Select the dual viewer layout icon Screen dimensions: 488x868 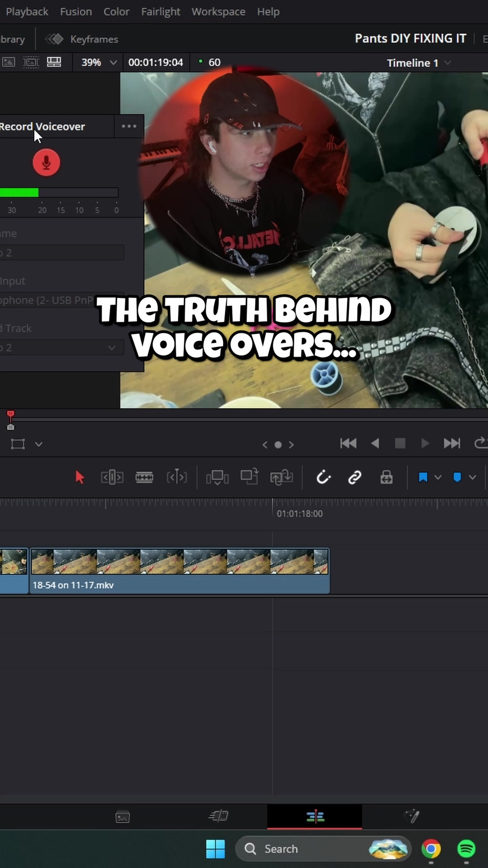click(54, 62)
